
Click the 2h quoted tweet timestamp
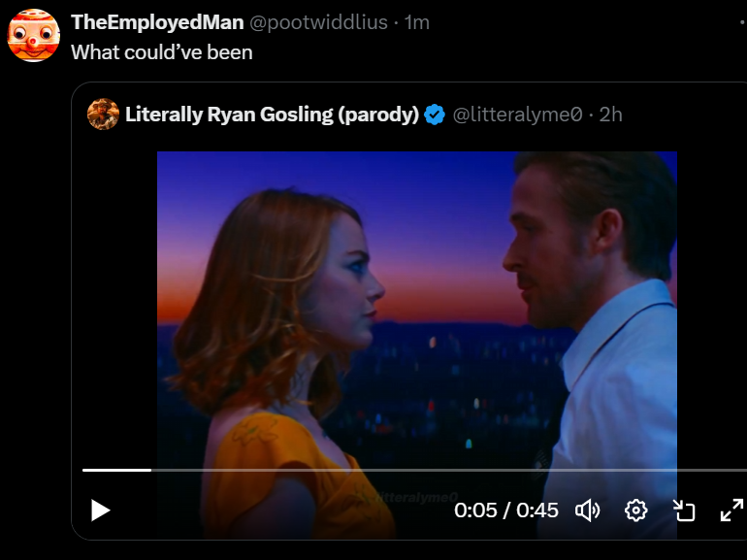click(611, 115)
